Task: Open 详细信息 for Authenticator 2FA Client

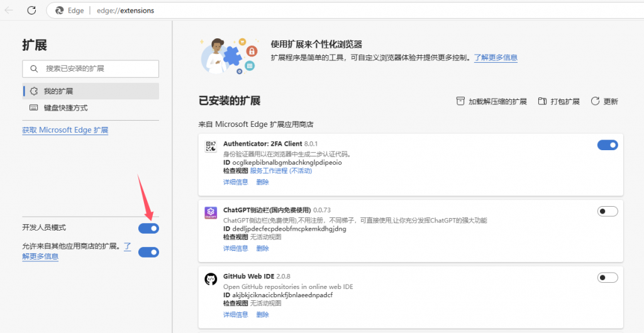Action: [235, 182]
